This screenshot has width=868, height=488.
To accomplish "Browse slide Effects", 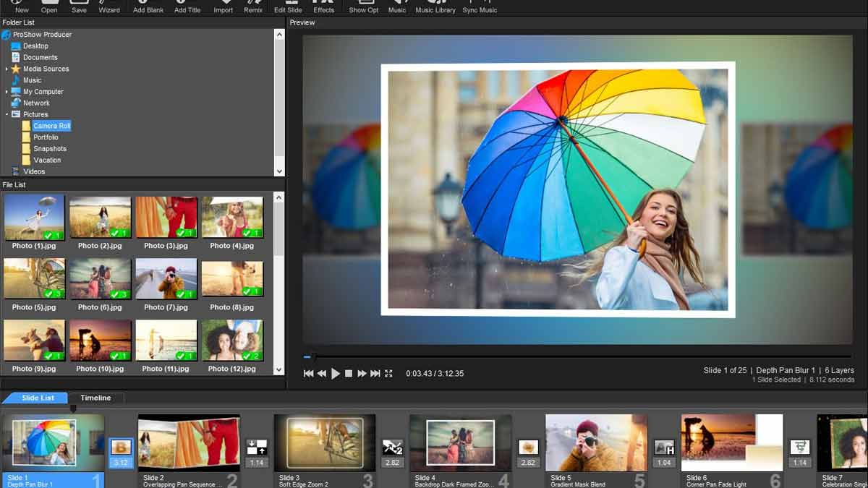I will 323,7.
